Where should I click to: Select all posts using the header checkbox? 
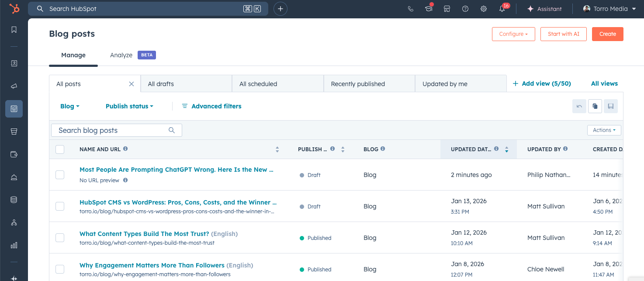[x=60, y=149]
